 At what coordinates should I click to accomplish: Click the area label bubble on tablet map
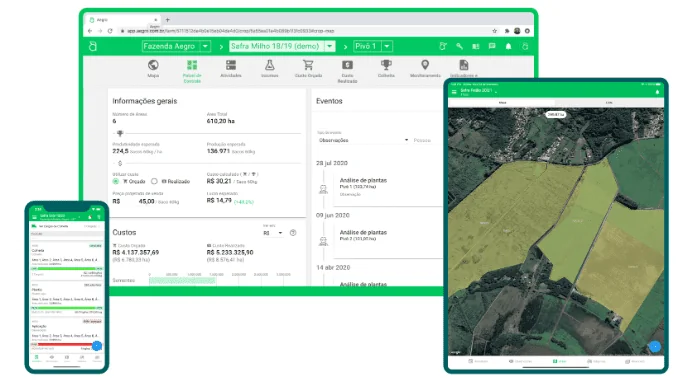coord(556,115)
